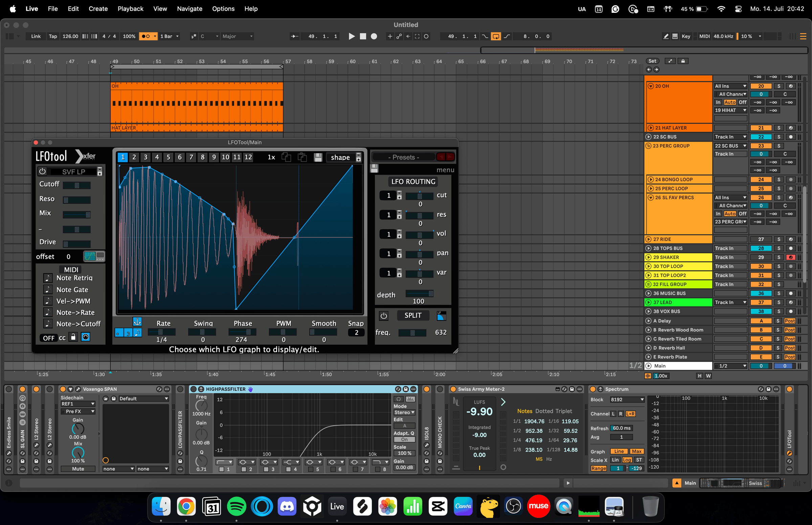The height and width of the screenshot is (525, 812).
Task: Open the Major scale mode dropdown
Action: click(x=238, y=36)
